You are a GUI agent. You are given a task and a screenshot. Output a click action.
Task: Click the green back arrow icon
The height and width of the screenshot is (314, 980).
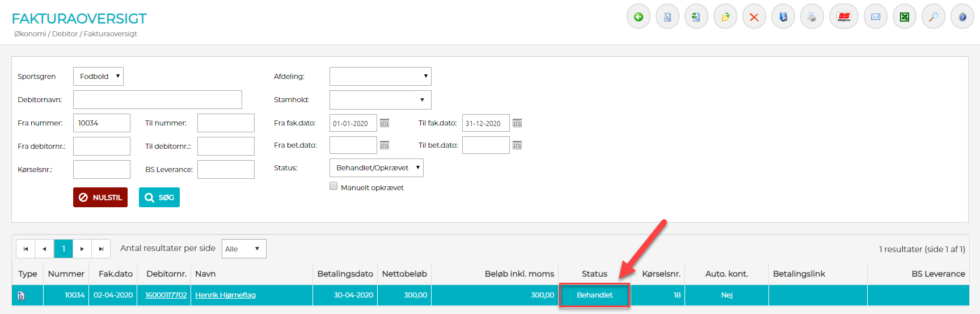click(x=638, y=17)
